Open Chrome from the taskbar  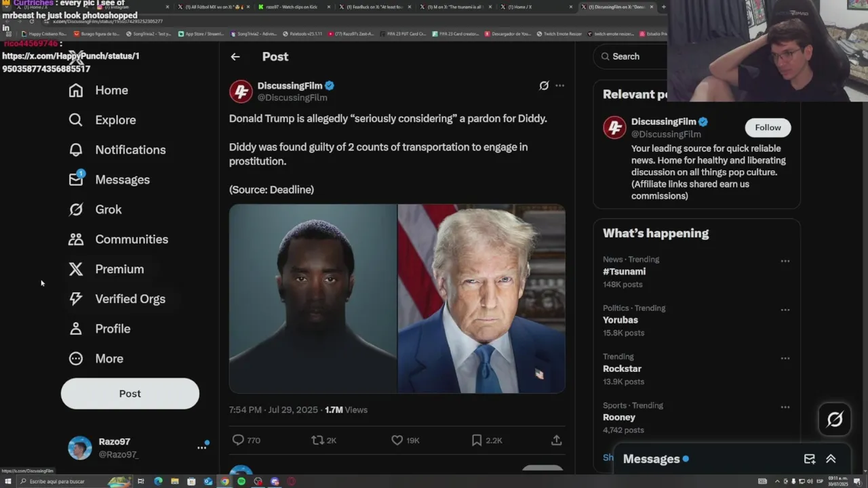click(x=224, y=481)
